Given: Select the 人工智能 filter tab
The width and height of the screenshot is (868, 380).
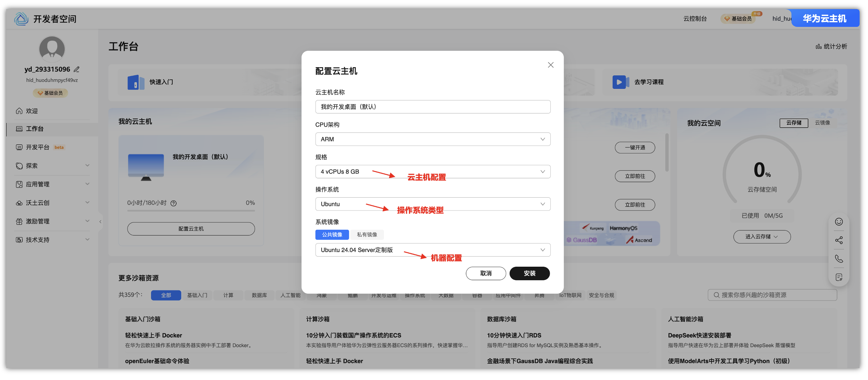Looking at the screenshot, I should coord(290,295).
